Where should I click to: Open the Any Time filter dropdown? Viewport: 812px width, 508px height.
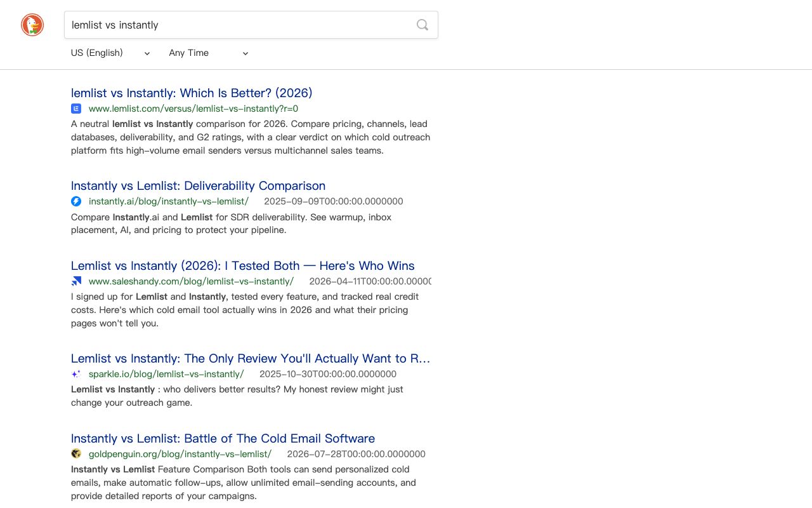point(209,53)
